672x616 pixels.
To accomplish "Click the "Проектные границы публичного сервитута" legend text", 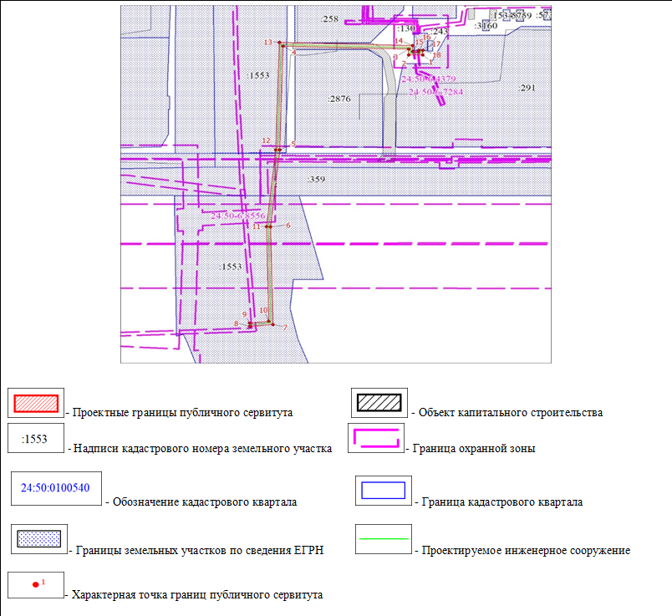I will [182, 413].
